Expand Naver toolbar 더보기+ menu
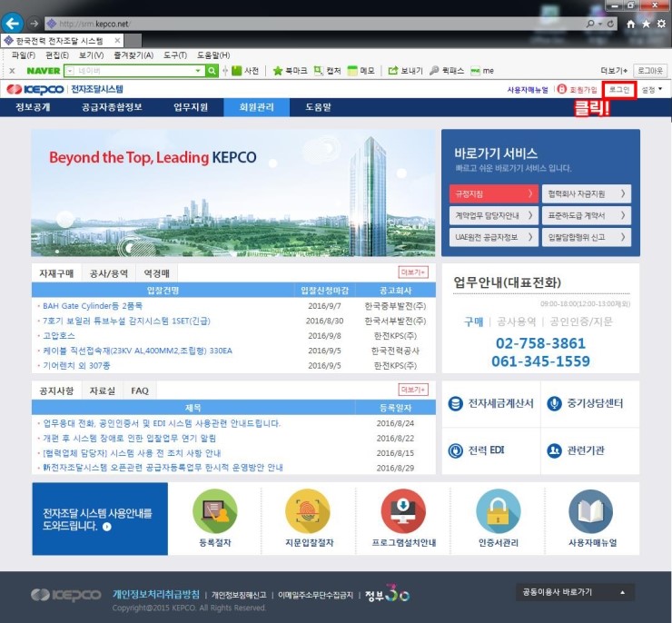The width and height of the screenshot is (672, 623). (x=614, y=71)
